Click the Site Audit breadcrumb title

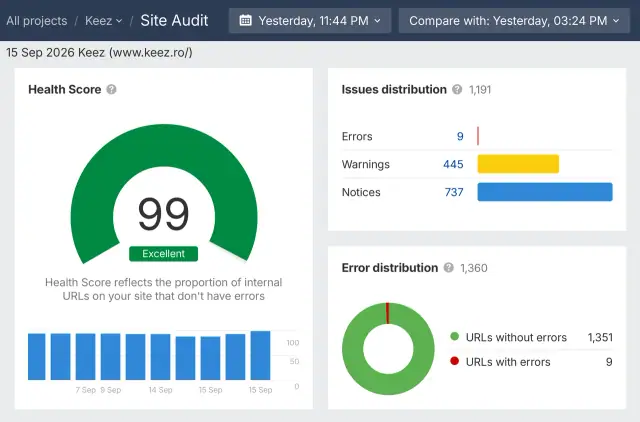point(174,20)
